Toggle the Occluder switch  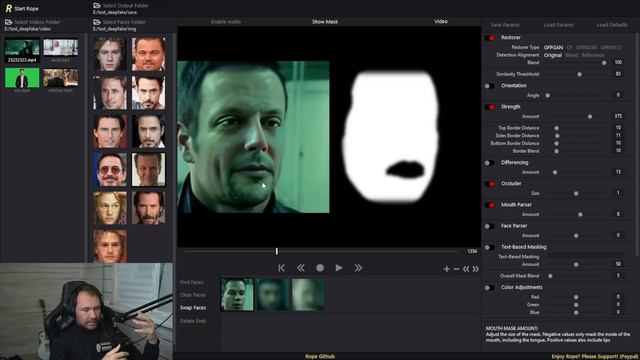(x=490, y=184)
